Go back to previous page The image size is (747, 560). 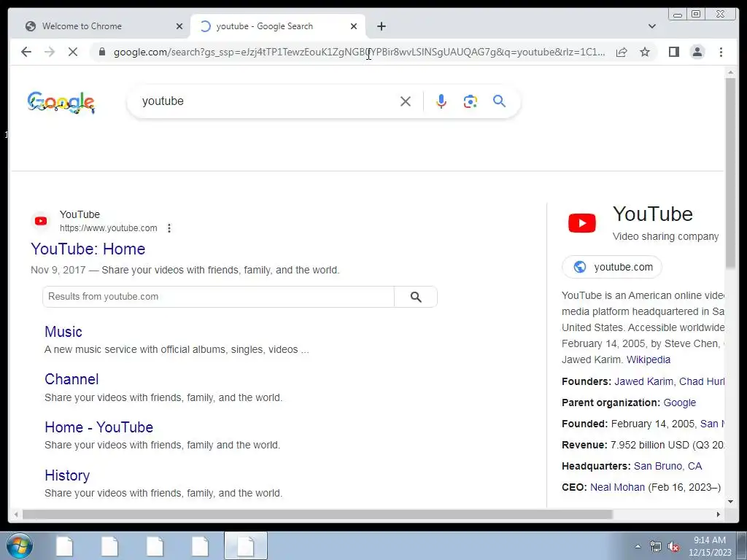pyautogui.click(x=26, y=52)
